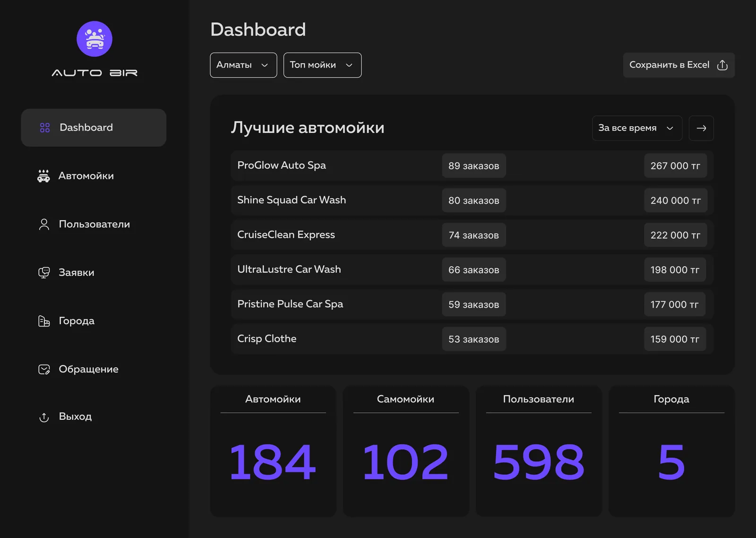Viewport: 756px width, 538px height.
Task: Click the user icon beside Пользователи
Action: pyautogui.click(x=44, y=224)
